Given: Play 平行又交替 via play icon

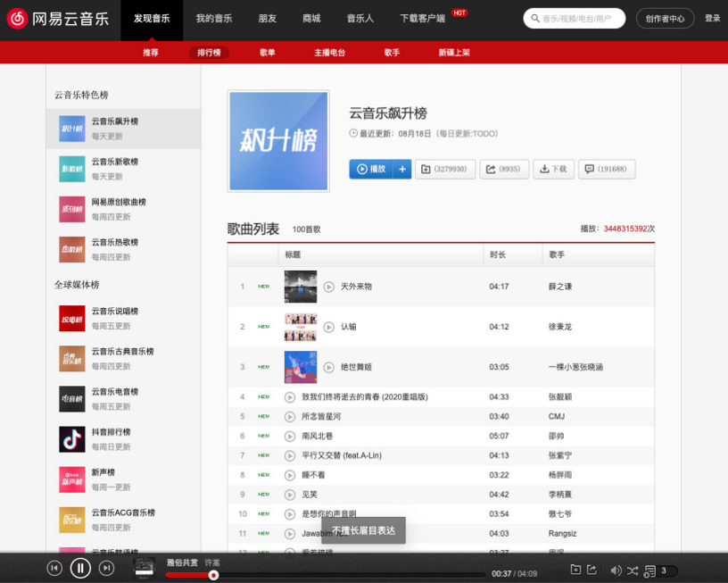Looking at the screenshot, I should click(290, 455).
